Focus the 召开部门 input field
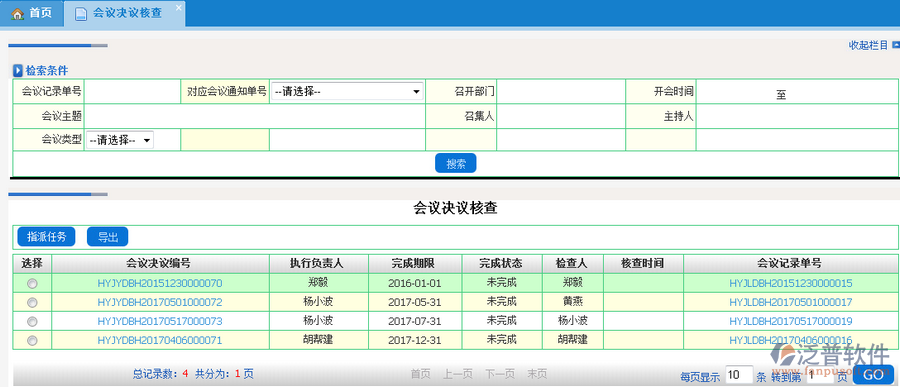 [x=561, y=91]
